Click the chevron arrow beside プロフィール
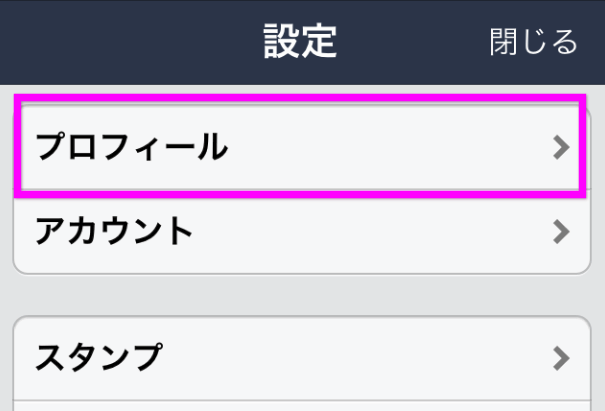The width and height of the screenshot is (605, 411). click(561, 148)
